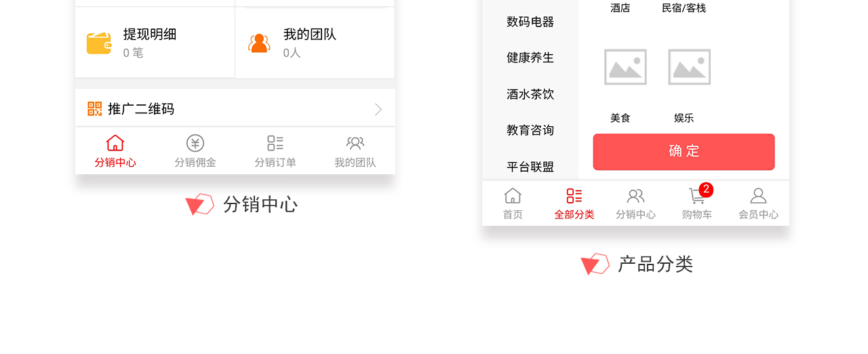Expand 推广二维码 with the right chevron
The image size is (868, 354).
coord(378,109)
